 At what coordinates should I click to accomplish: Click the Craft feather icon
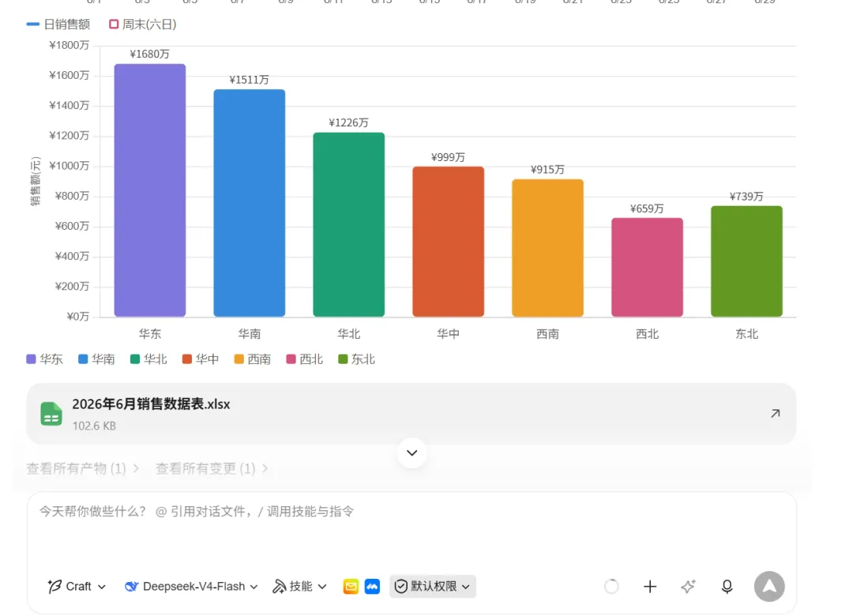54,586
